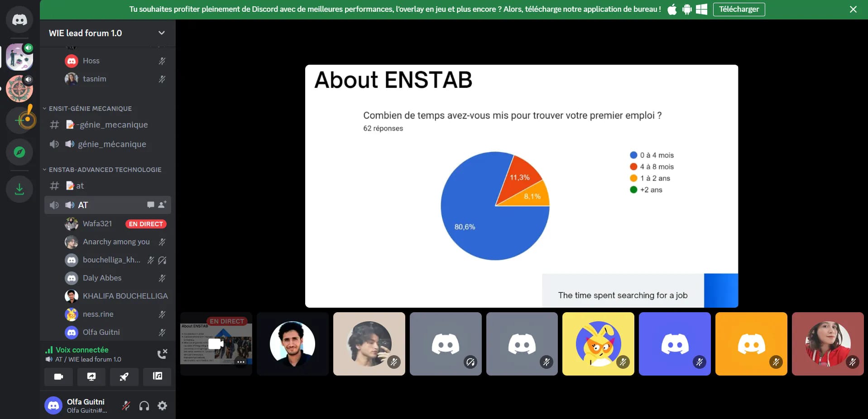Open user settings gear
The height and width of the screenshot is (419, 868).
[x=162, y=406]
